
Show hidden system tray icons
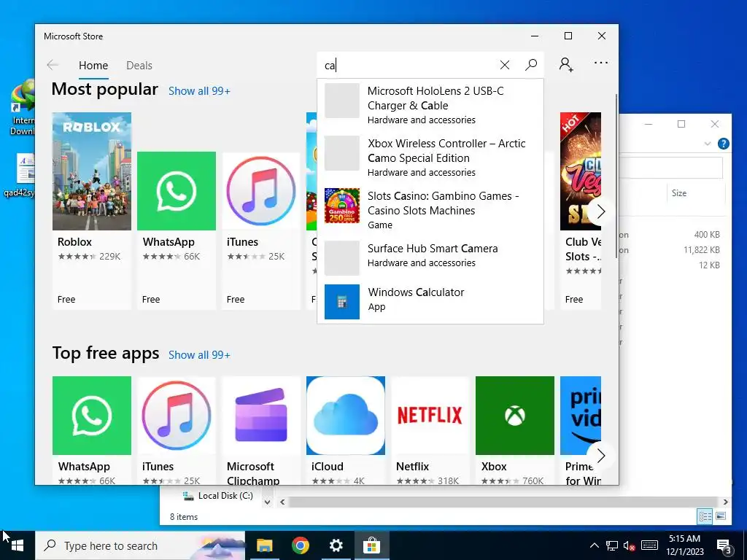594,545
